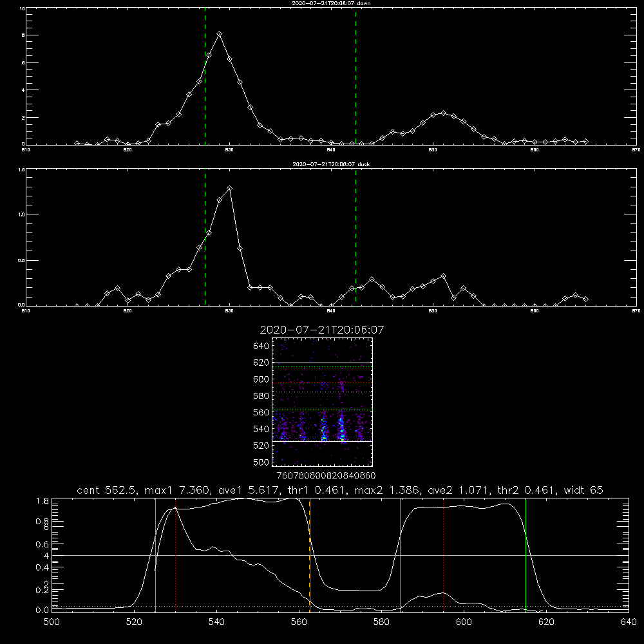Click the '600' label on bottom plot x-axis
This screenshot has height=644, width=644.
(x=464, y=622)
